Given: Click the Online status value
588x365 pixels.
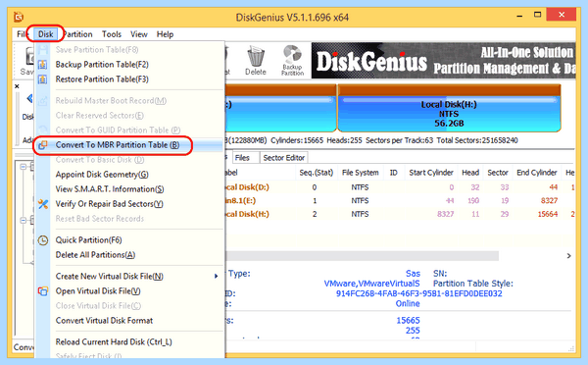Looking at the screenshot, I should [408, 304].
